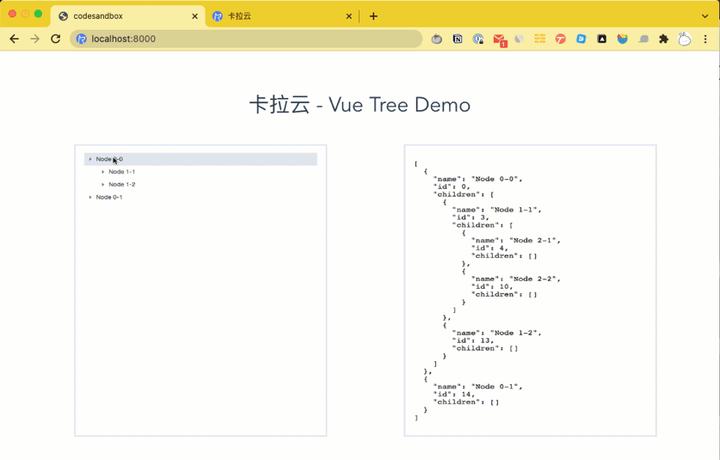Select the Node 1-1 tree row
Viewport: 720px width, 460px height.
pyautogui.click(x=207, y=172)
